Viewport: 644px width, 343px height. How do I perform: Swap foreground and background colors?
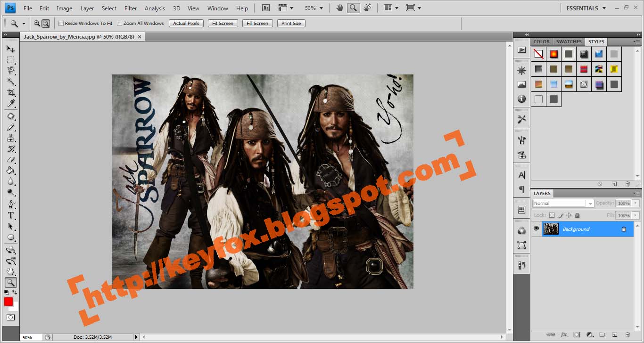15,293
